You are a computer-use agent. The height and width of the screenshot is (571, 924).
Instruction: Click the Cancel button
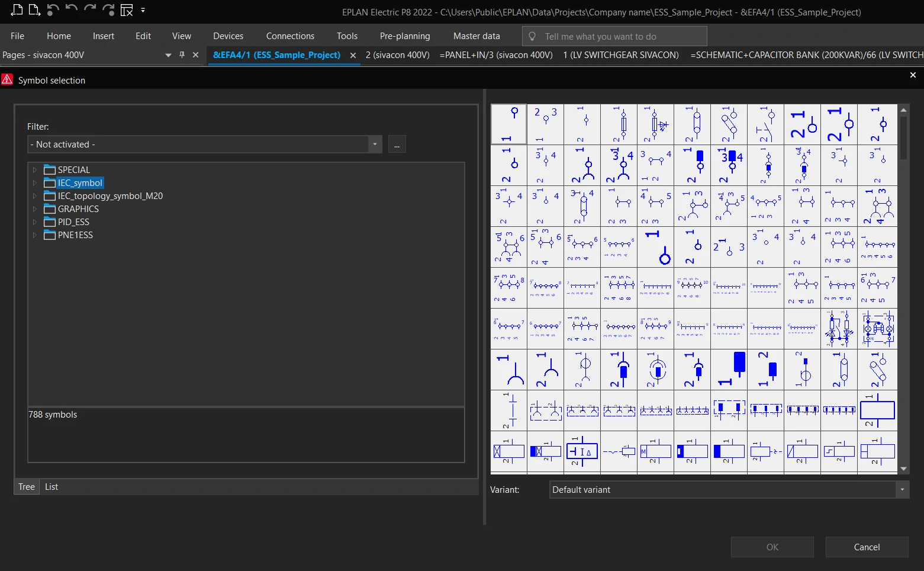tap(867, 547)
